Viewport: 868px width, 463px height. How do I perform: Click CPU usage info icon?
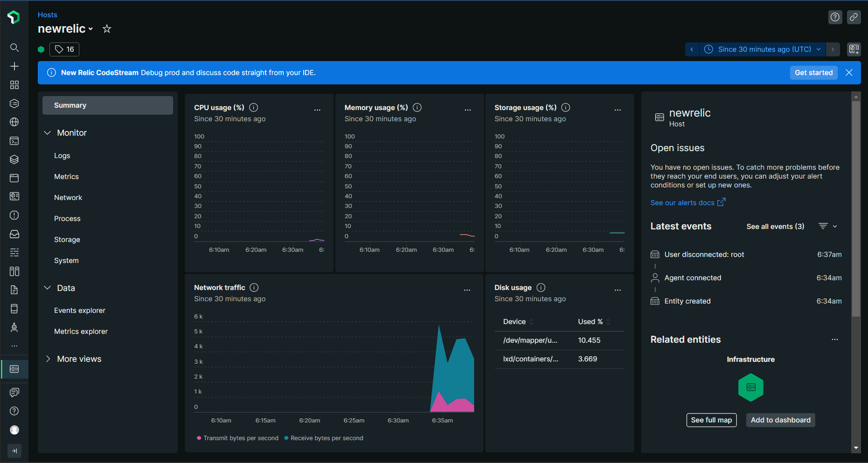(x=254, y=108)
